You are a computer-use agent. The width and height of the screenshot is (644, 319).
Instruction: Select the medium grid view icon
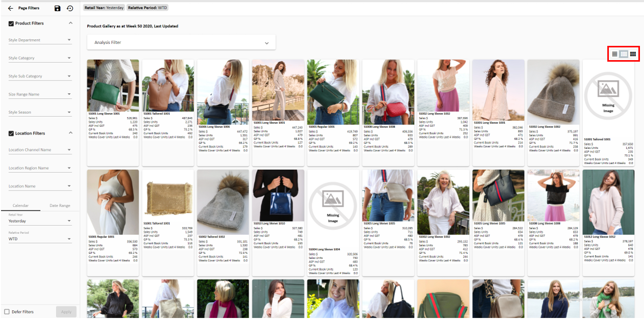(624, 54)
